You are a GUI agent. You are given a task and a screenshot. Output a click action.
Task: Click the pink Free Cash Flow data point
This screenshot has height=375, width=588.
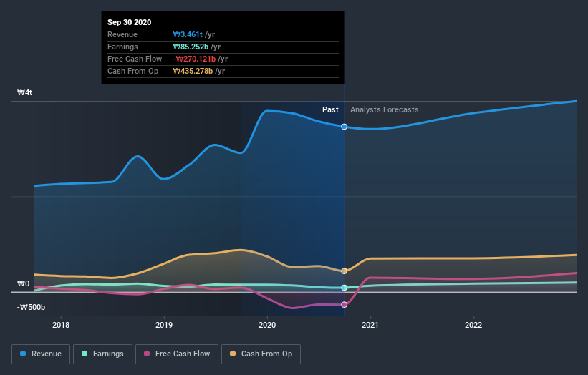point(344,305)
